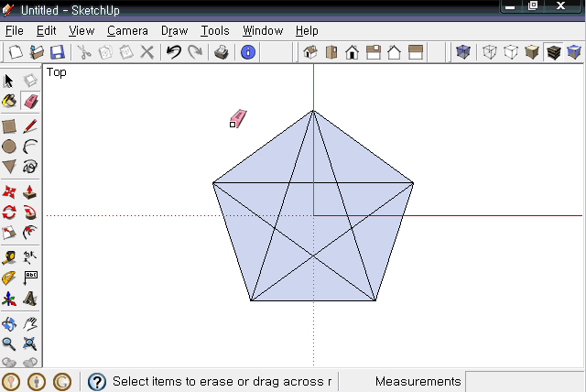586x392 pixels.
Task: Select the pink Eraser tool
Action: click(x=30, y=101)
